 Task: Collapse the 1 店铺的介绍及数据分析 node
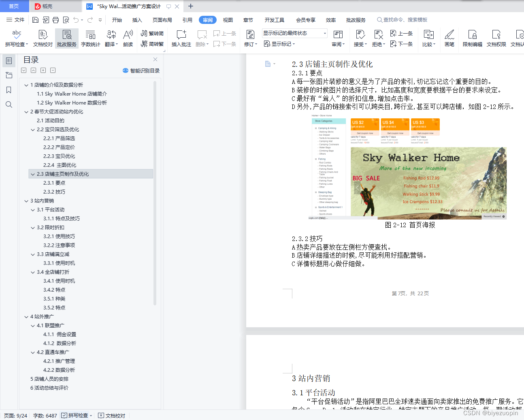26,85
